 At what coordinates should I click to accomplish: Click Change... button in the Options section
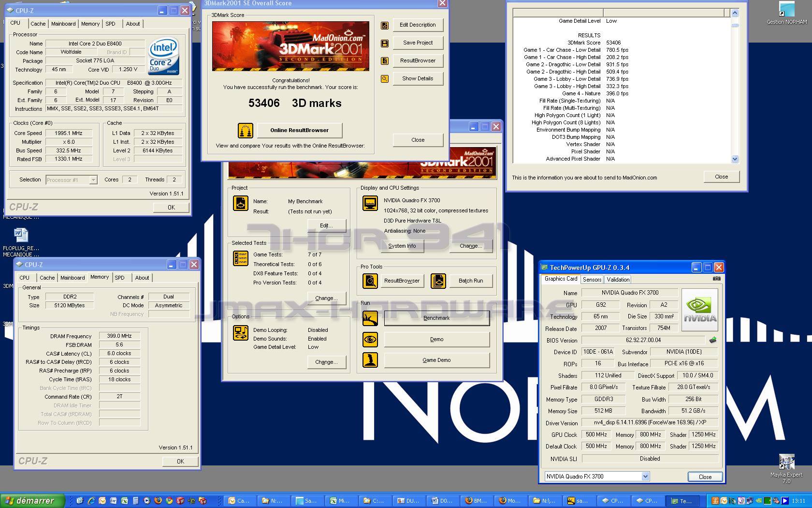pos(326,362)
